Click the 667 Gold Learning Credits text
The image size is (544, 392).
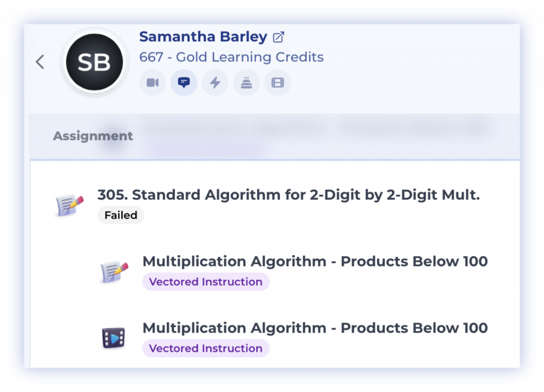231,57
